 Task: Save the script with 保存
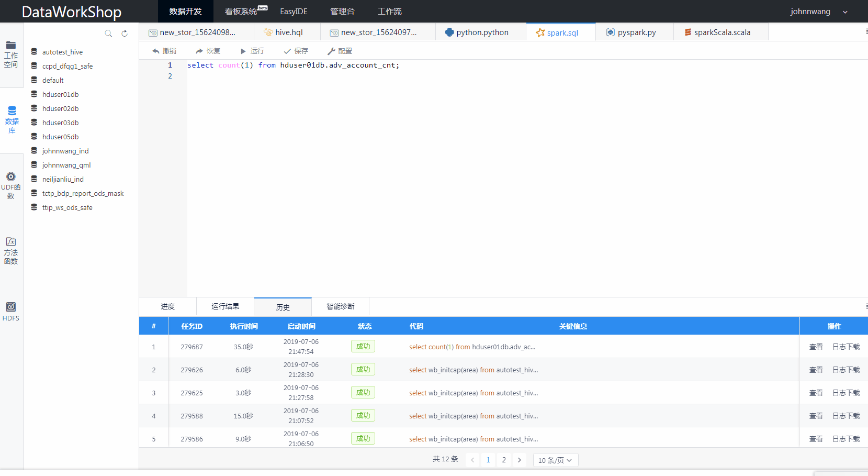(296, 51)
